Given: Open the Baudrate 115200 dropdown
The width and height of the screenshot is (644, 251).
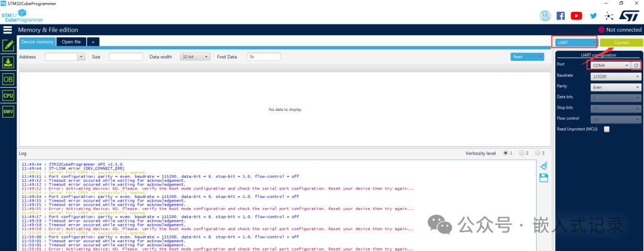Looking at the screenshot, I should (x=615, y=76).
